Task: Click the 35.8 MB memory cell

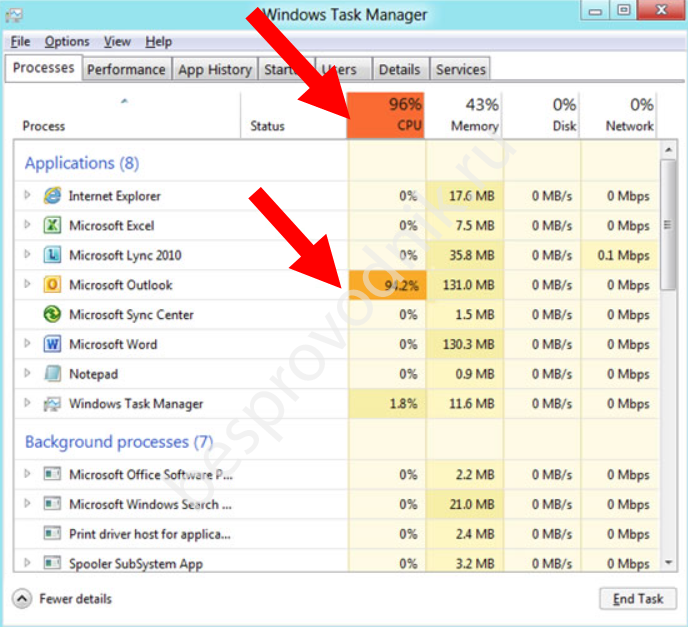Action: 465,255
